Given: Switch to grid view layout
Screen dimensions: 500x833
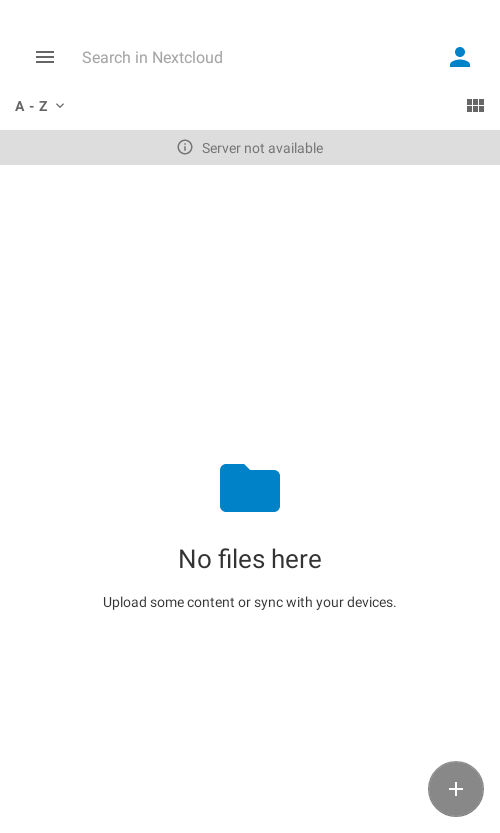Looking at the screenshot, I should coord(475,106).
